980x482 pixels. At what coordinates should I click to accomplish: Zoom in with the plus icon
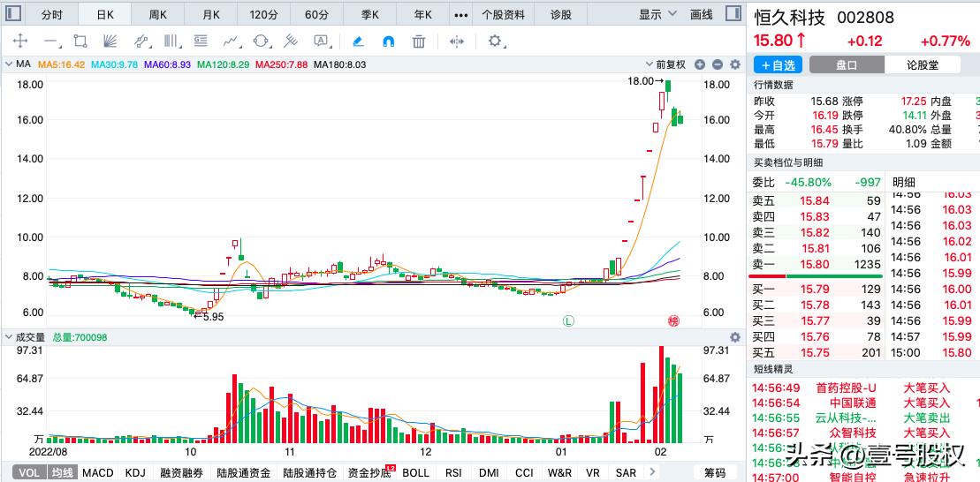pyautogui.click(x=700, y=64)
